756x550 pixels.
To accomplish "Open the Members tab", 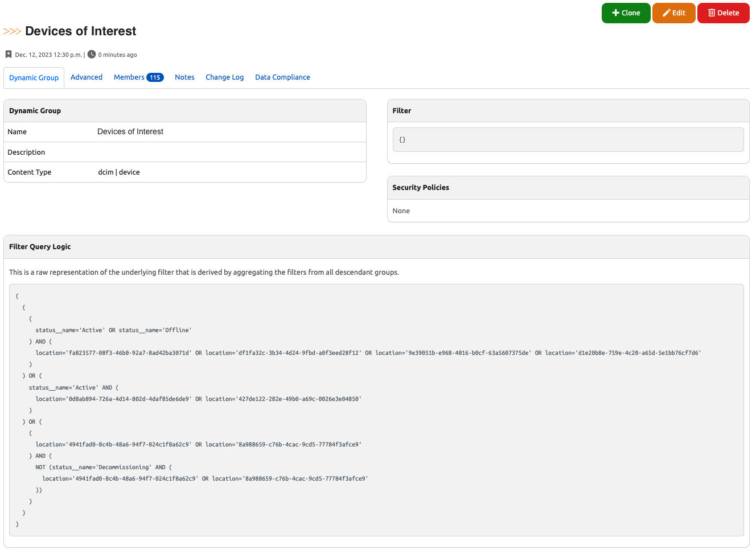I will click(x=129, y=77).
